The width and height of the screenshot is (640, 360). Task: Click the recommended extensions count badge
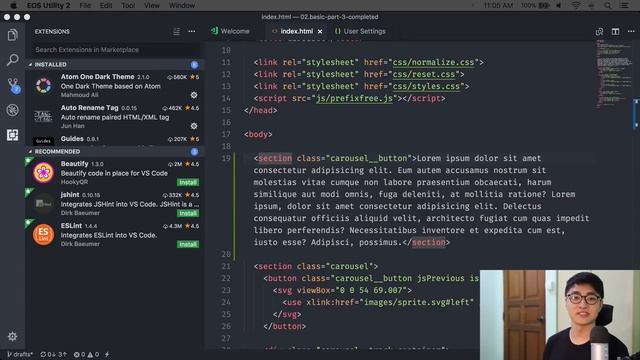pos(194,151)
